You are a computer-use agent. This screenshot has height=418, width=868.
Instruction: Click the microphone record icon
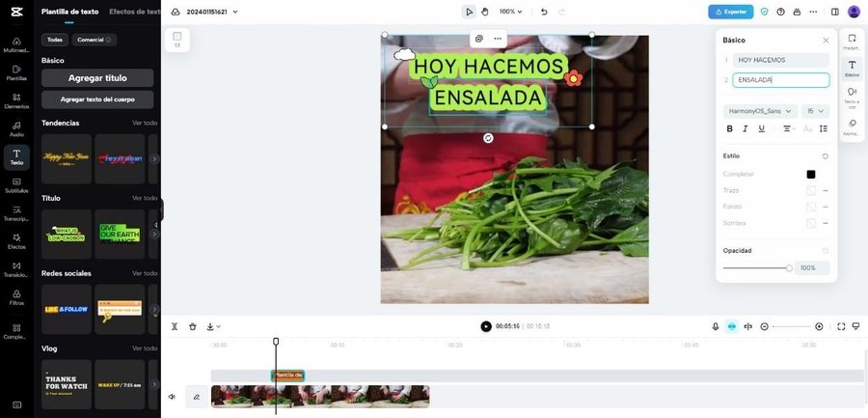click(716, 326)
